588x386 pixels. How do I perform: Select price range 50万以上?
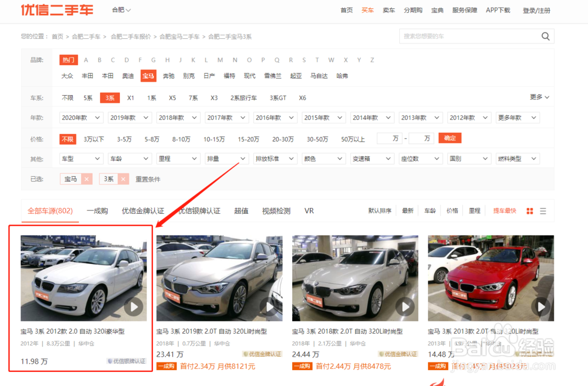click(x=353, y=139)
